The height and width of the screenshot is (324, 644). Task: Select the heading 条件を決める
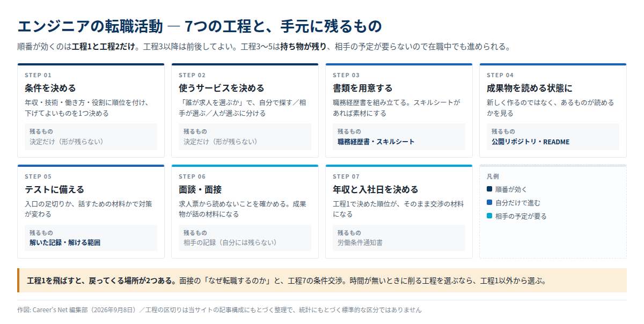coord(50,88)
